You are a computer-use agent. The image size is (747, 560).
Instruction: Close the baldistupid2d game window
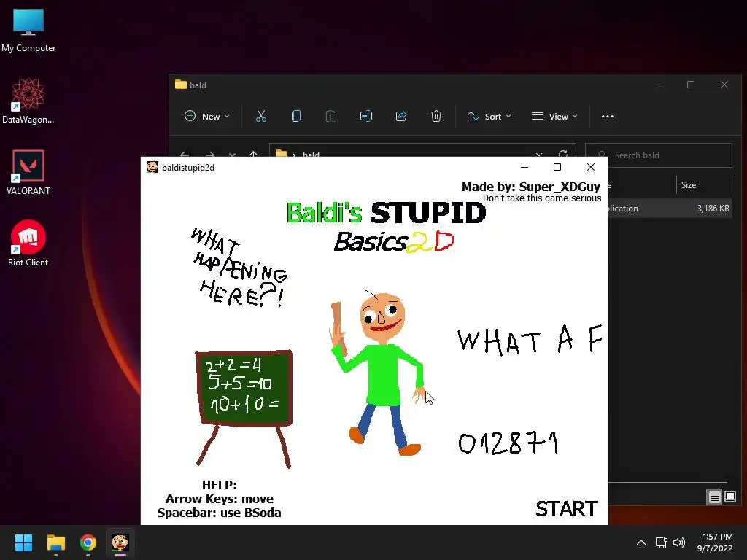tap(591, 167)
